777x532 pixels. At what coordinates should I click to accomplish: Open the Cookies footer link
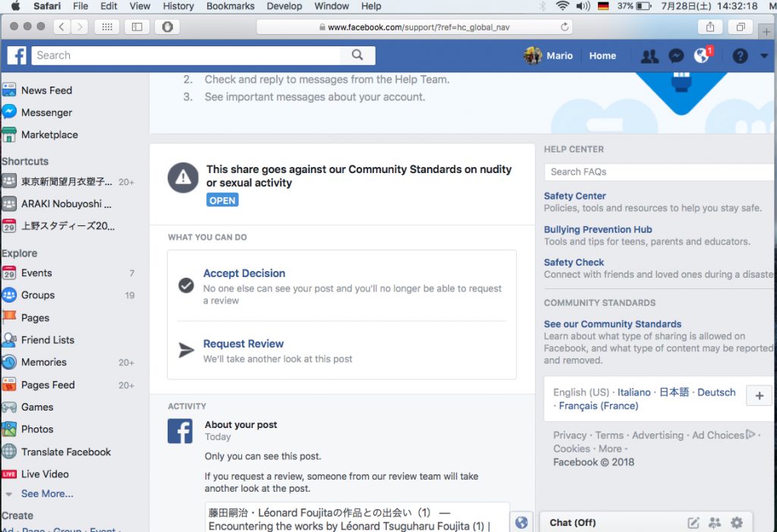click(572, 449)
